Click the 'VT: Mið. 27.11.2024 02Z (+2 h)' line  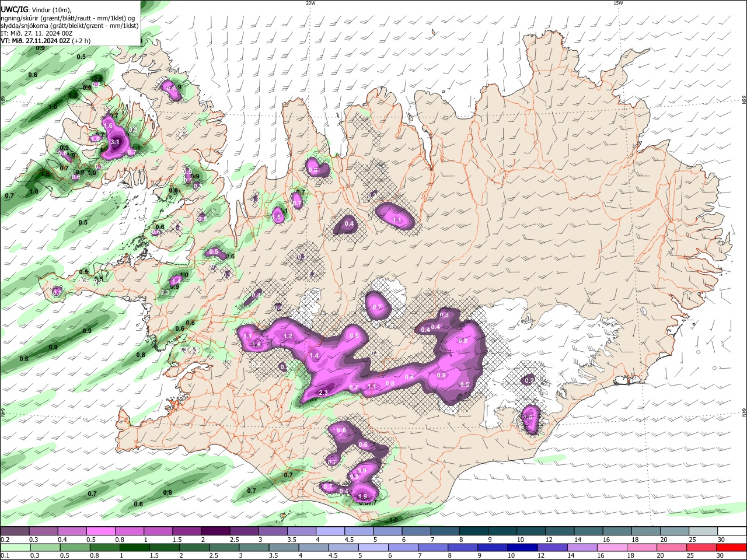tap(46, 41)
